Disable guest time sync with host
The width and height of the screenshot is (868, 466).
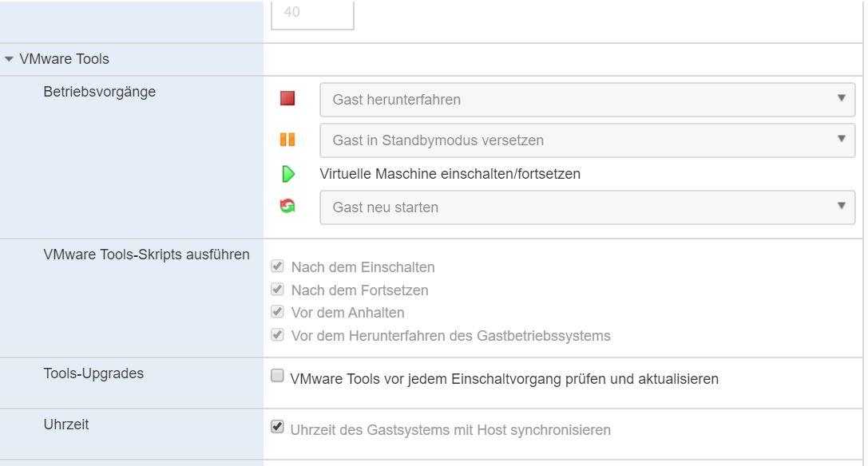click(278, 428)
